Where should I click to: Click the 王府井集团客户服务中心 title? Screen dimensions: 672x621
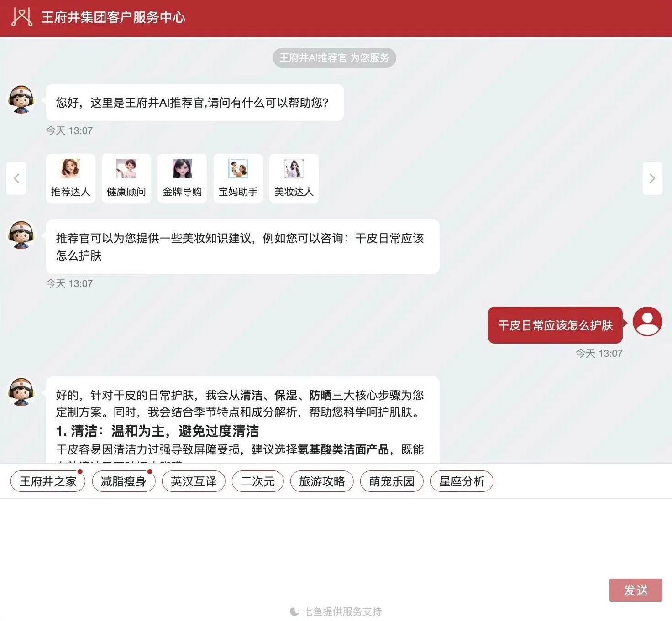pyautogui.click(x=113, y=17)
